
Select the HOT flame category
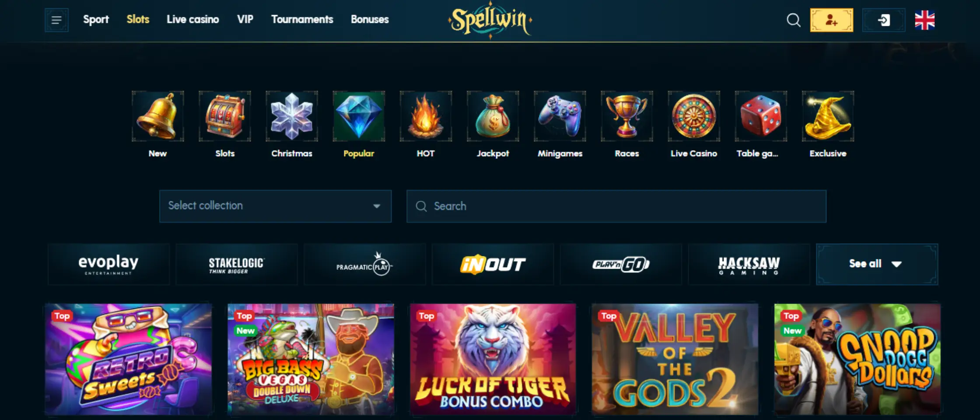426,116
